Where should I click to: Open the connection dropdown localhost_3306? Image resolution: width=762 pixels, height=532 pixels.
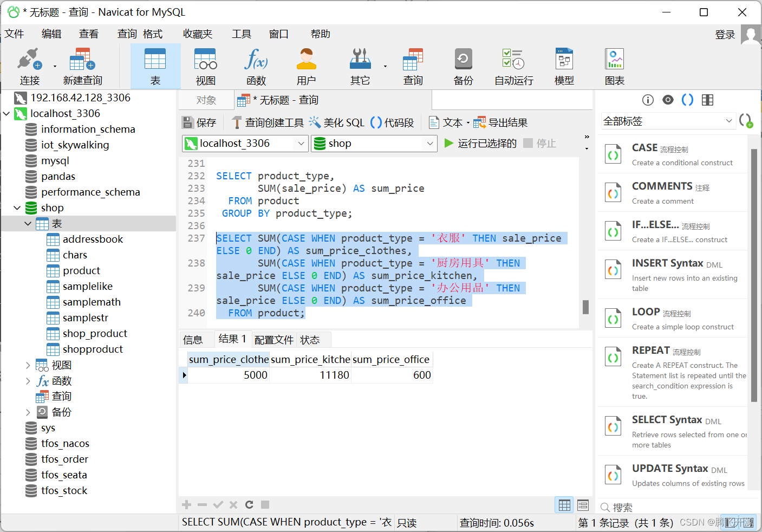245,144
